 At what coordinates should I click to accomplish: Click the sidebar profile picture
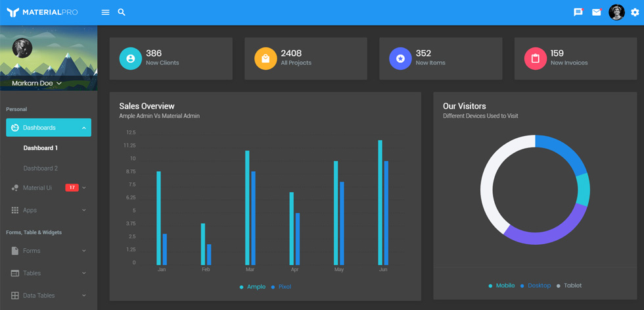click(22, 48)
